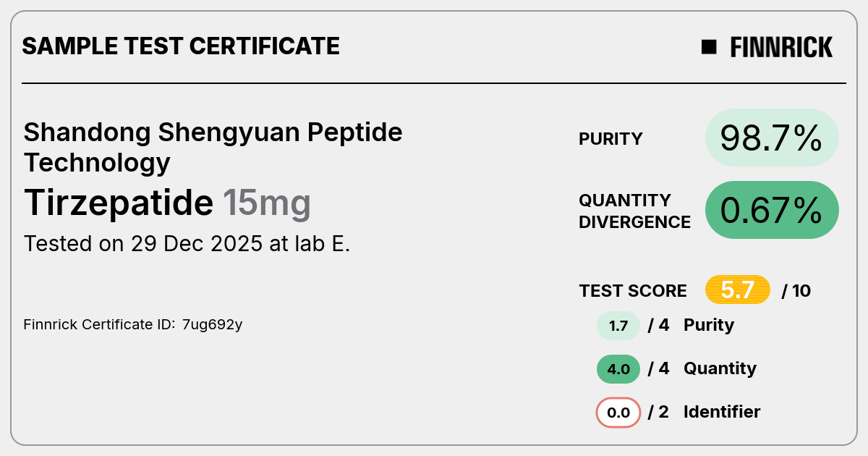Click the 0.0 identifier score pill
The image size is (868, 456).
tap(618, 413)
